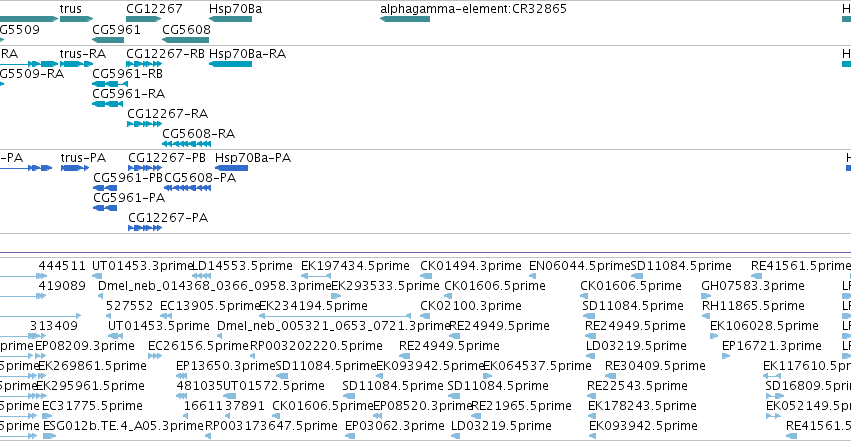Open EST RE21965.5prime
851x441 pixels.
coord(522,407)
